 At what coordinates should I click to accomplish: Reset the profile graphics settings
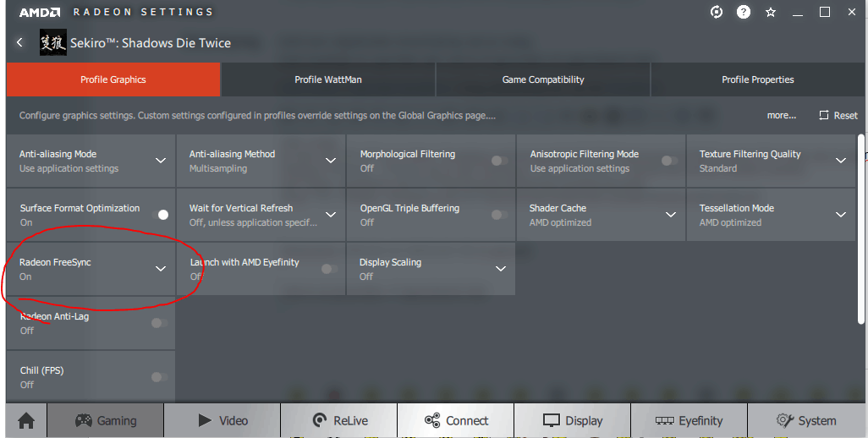pyautogui.click(x=838, y=115)
